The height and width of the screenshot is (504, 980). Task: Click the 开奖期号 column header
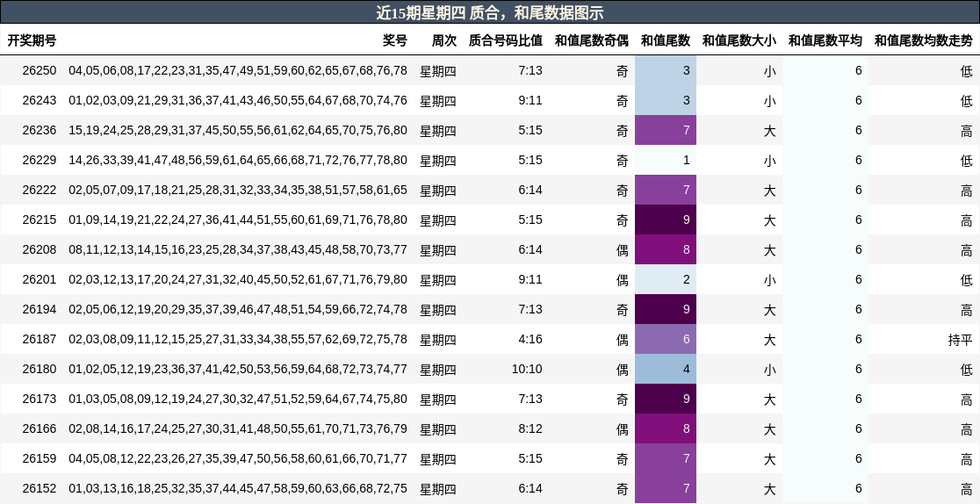32,40
